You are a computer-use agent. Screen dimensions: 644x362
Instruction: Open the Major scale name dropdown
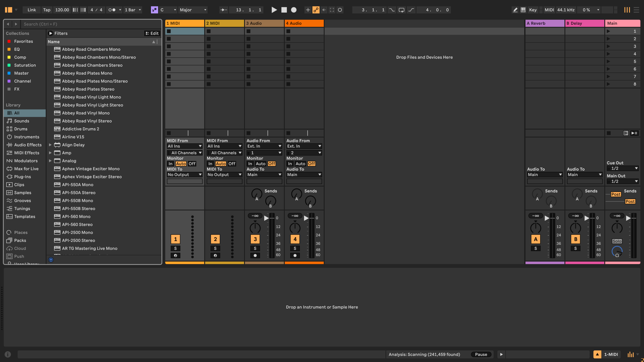(x=193, y=10)
